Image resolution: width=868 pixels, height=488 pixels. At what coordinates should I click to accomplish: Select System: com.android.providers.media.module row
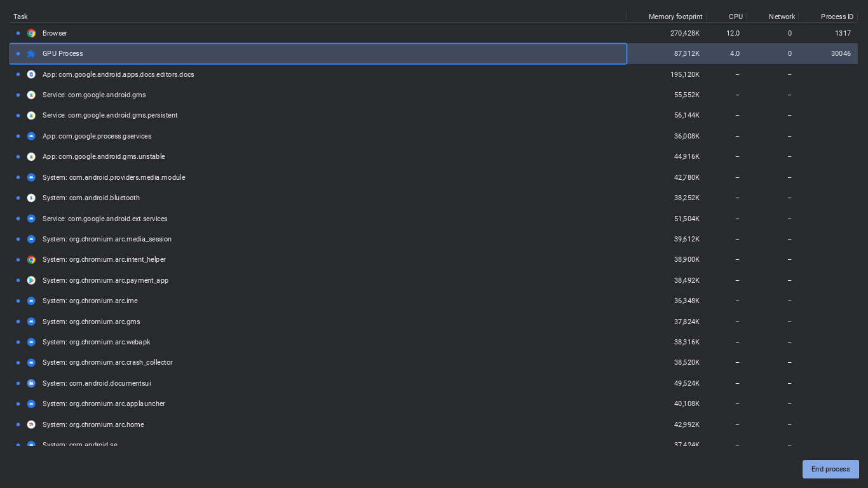point(433,177)
